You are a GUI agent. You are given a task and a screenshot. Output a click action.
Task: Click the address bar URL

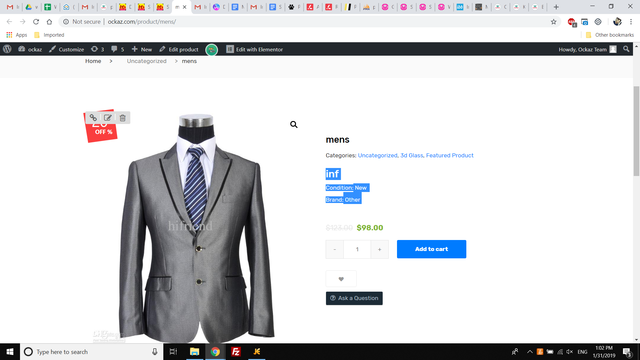[142, 22]
